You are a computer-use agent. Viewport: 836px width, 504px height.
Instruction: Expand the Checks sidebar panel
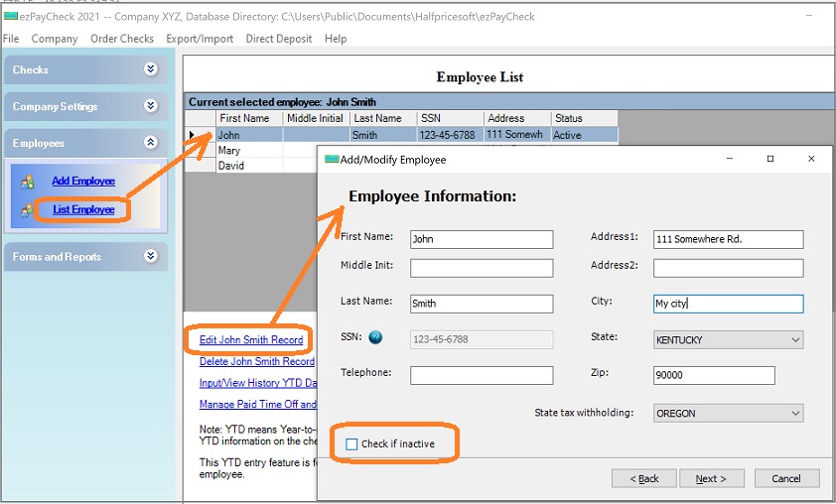[150, 69]
